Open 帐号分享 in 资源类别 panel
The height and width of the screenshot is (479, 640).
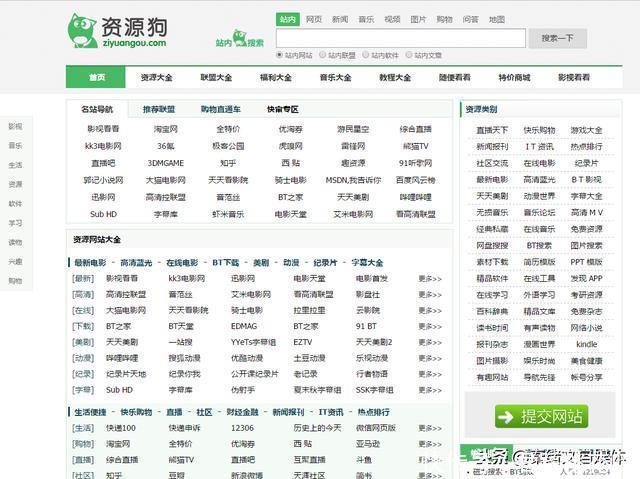587,377
